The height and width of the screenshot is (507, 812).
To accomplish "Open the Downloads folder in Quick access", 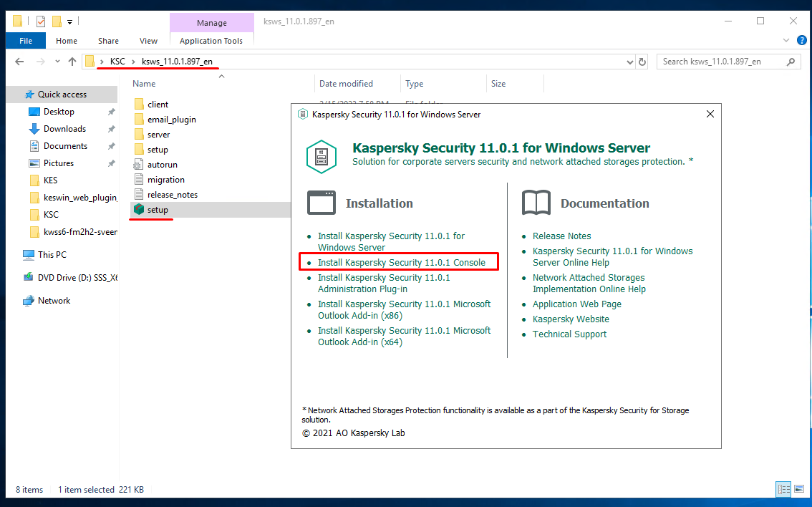I will tap(64, 129).
